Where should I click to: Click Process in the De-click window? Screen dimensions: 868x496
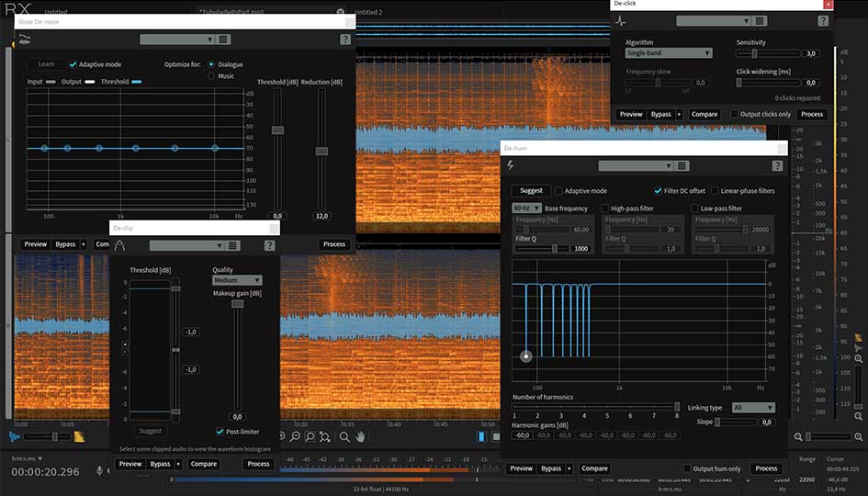click(x=812, y=114)
